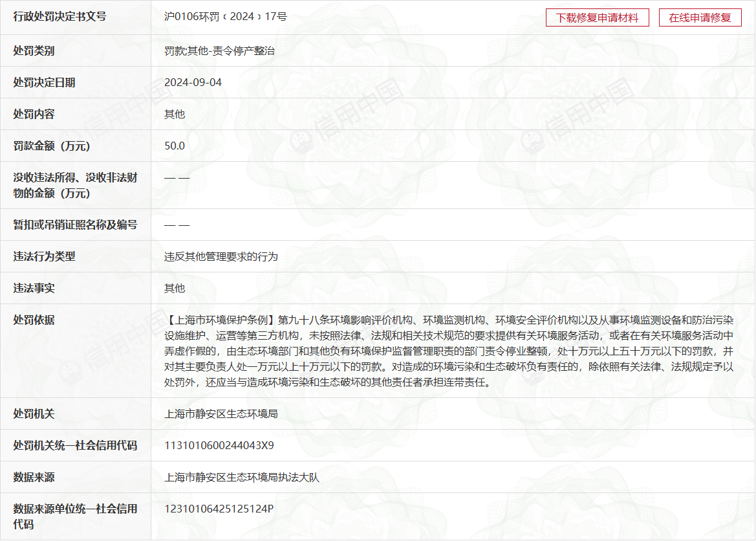Screen dimensions: 756x541
Task: Select the 处罚机关统一社会信用代码 label
Action: click(75, 446)
